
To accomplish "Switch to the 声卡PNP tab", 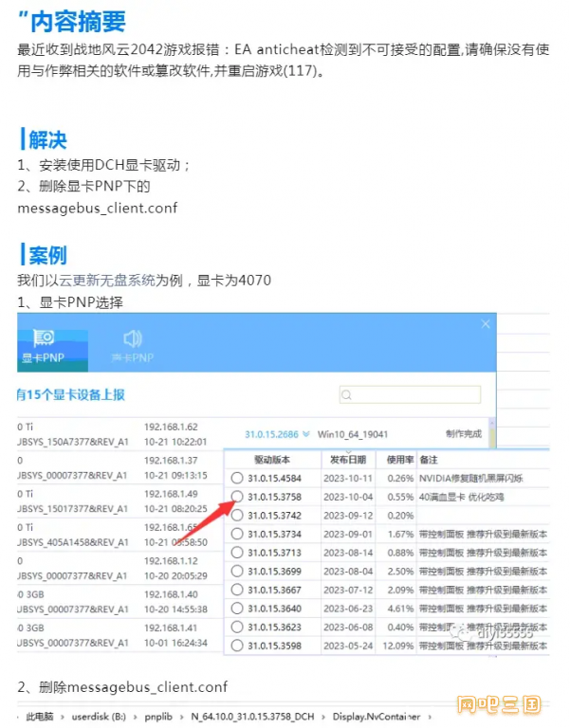I will (133, 346).
